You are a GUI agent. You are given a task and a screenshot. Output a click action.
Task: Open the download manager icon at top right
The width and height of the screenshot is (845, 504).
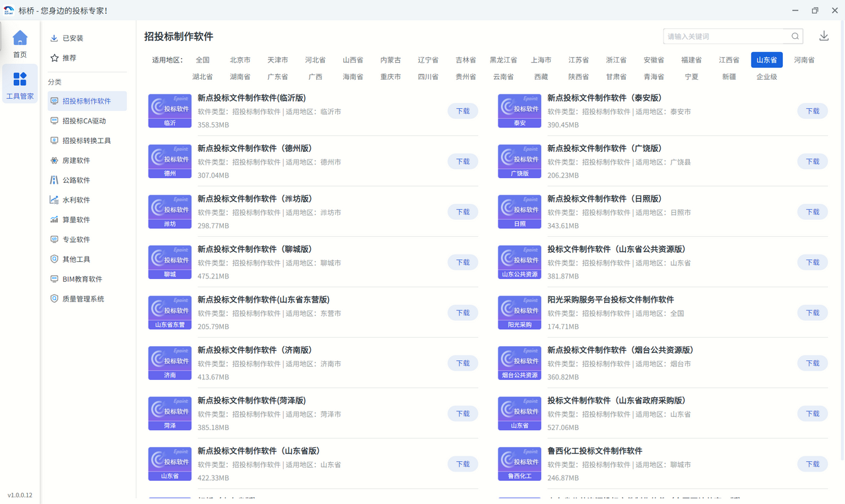(824, 36)
